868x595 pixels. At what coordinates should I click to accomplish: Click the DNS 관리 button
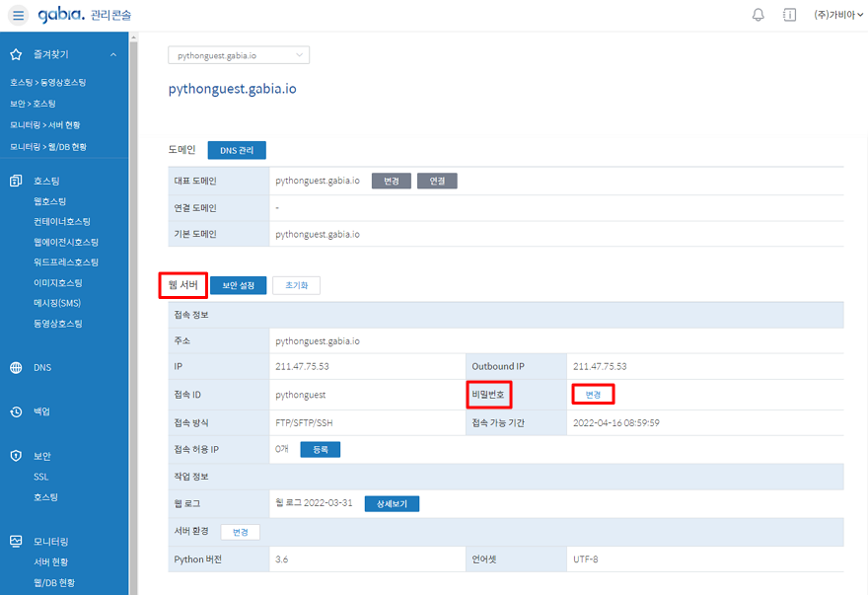[x=237, y=150]
